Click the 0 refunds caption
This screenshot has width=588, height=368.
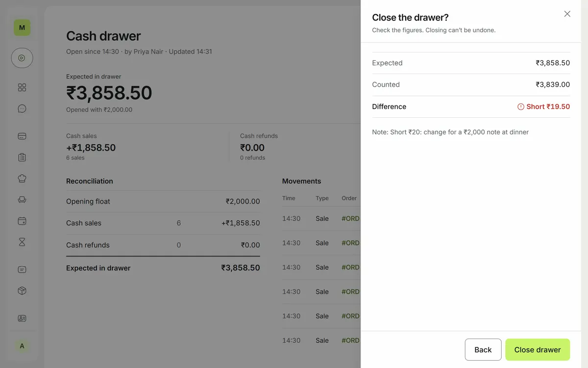pyautogui.click(x=252, y=158)
